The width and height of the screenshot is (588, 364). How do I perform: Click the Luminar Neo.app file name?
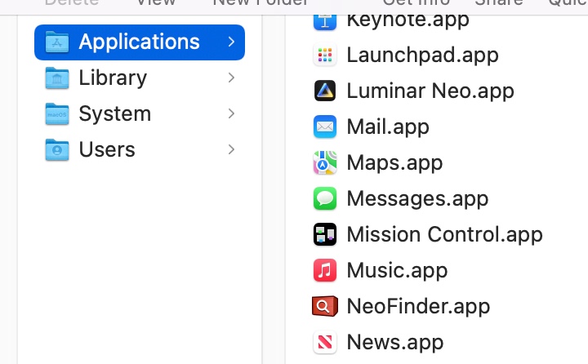point(430,91)
